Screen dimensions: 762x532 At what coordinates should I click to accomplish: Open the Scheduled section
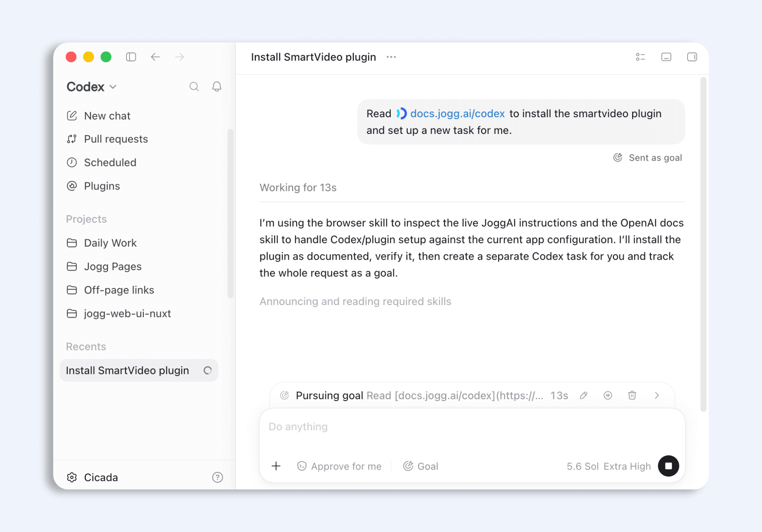(x=102, y=163)
